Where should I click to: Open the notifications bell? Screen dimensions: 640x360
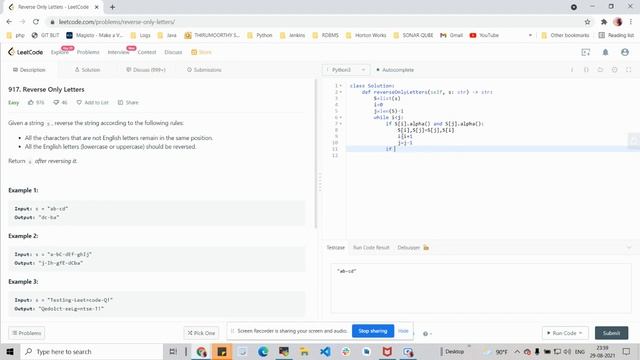(x=605, y=52)
